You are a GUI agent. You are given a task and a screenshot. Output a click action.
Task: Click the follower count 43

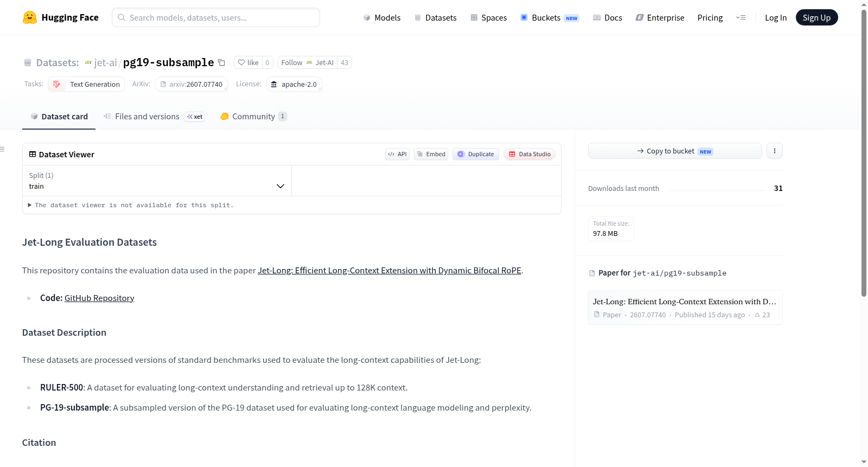click(x=344, y=62)
